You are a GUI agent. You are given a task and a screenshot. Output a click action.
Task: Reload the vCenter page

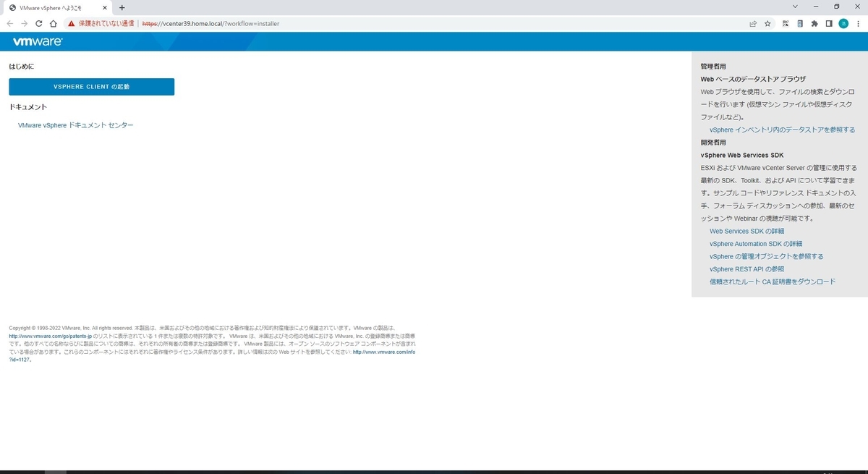[x=39, y=23]
